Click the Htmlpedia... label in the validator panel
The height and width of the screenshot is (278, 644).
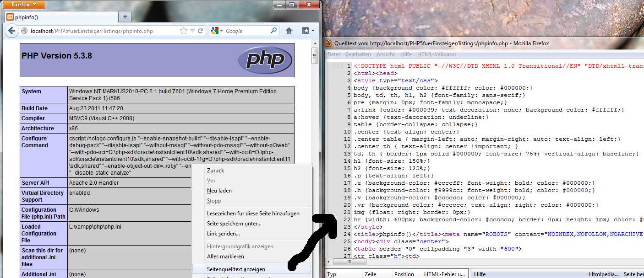click(x=603, y=274)
